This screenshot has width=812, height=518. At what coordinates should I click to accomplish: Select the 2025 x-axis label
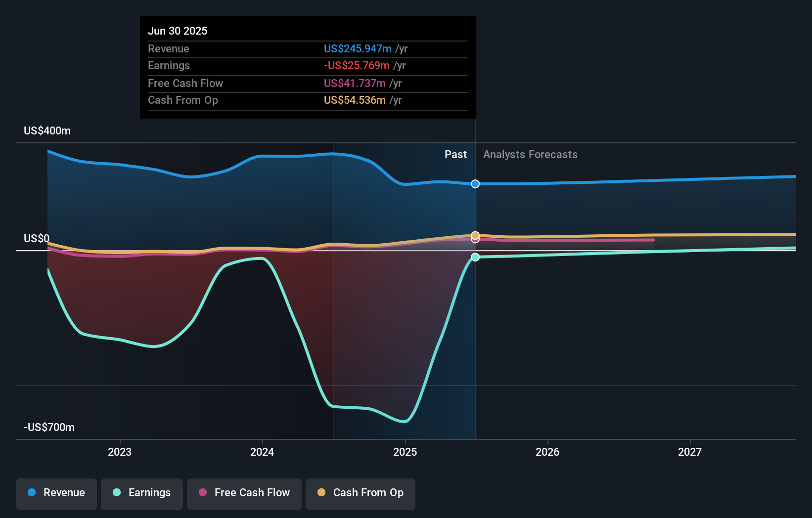point(405,452)
